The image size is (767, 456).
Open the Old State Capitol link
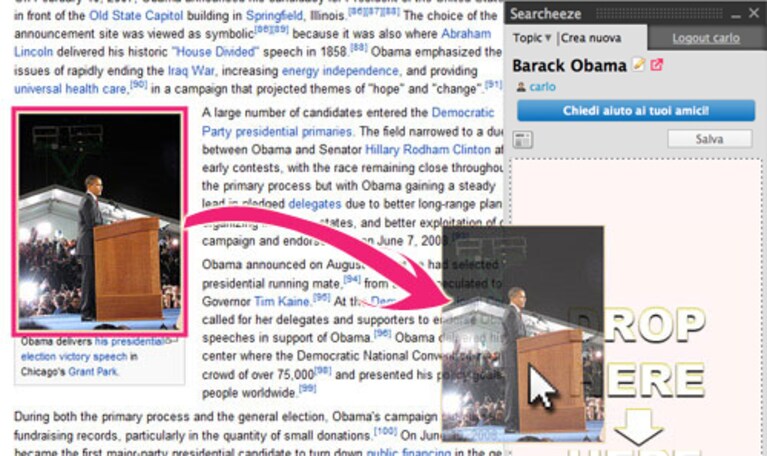[x=136, y=16]
